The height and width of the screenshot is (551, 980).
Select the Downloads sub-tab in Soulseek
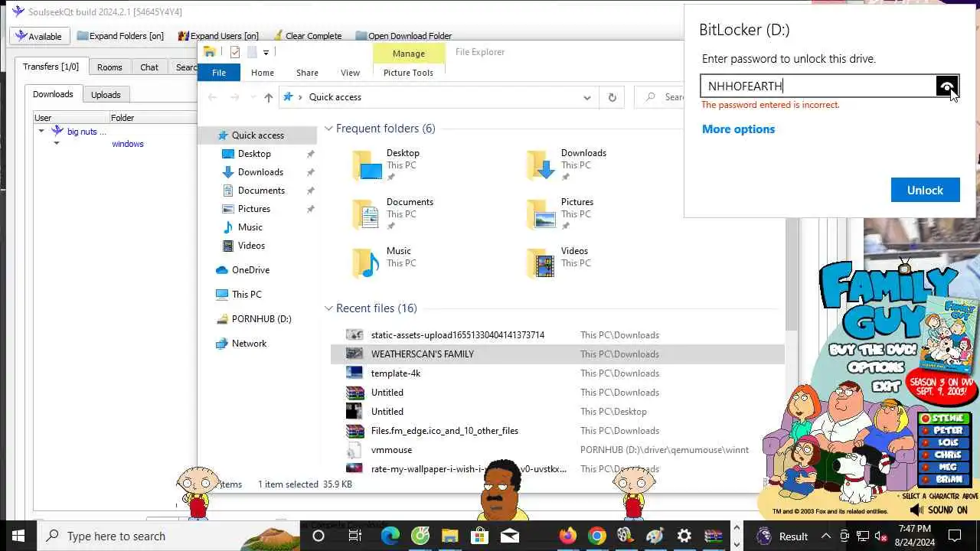pos(53,94)
